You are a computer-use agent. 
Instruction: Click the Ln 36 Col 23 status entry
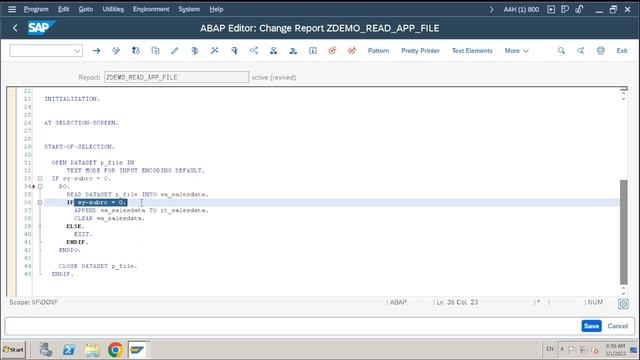457,302
